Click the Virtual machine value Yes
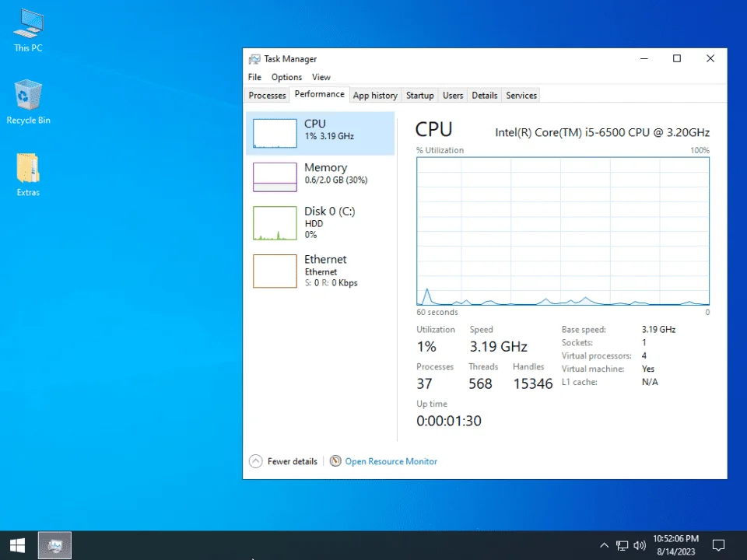Screen dimensions: 747x560 [x=648, y=369]
